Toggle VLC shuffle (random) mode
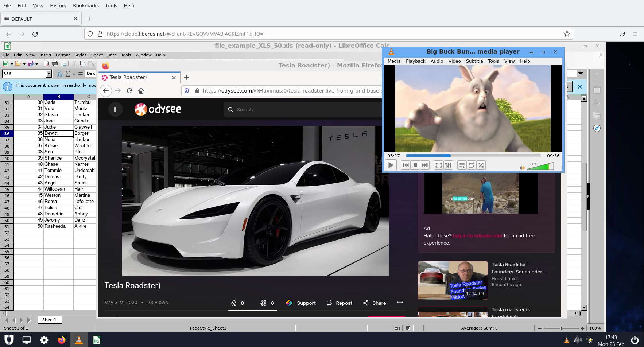The height and width of the screenshot is (347, 644). (x=481, y=165)
